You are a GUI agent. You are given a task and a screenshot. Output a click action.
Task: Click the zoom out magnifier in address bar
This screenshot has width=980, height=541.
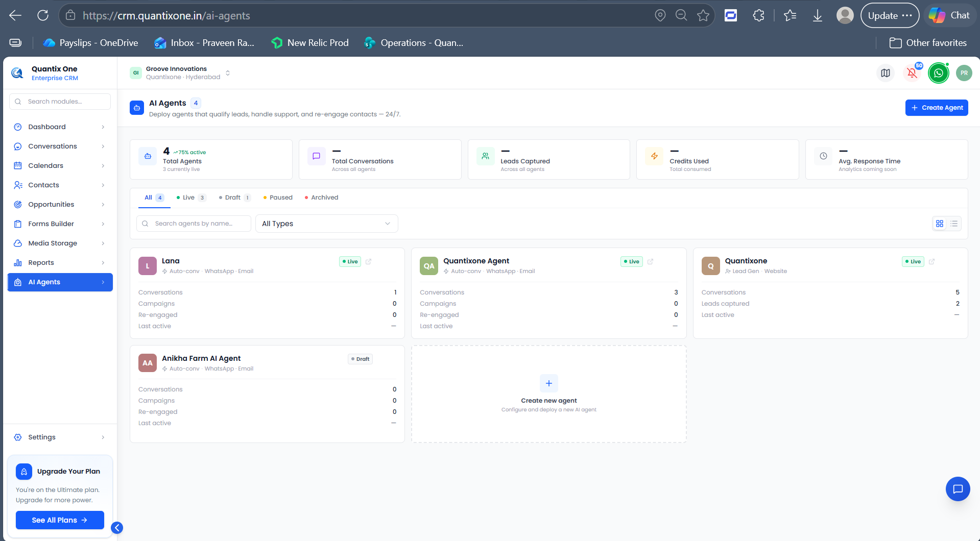681,15
